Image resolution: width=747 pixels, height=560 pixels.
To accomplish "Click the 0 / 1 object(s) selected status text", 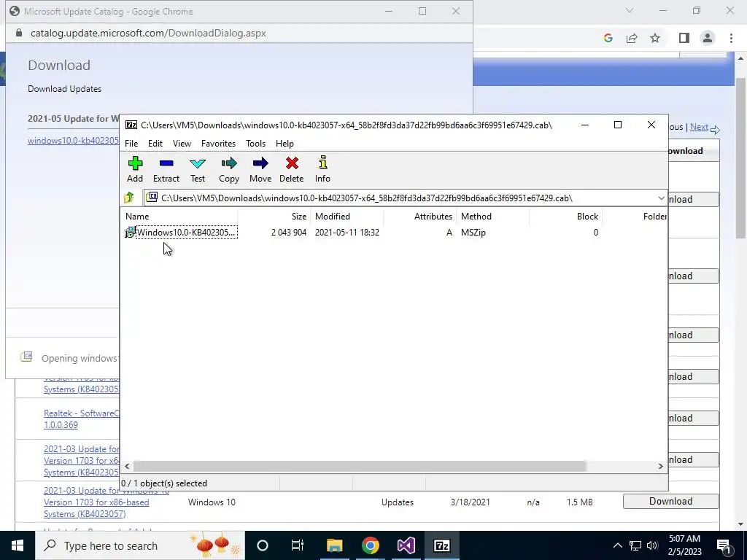I will coord(164,483).
